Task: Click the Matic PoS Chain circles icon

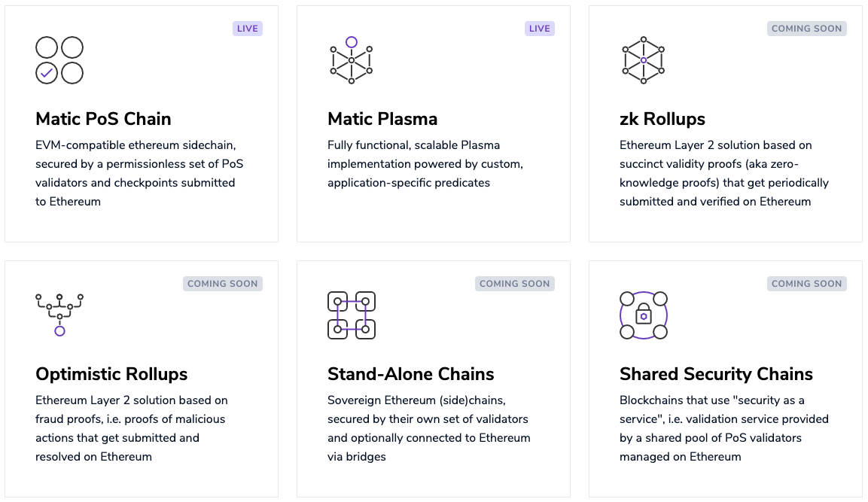Action: tap(59, 60)
